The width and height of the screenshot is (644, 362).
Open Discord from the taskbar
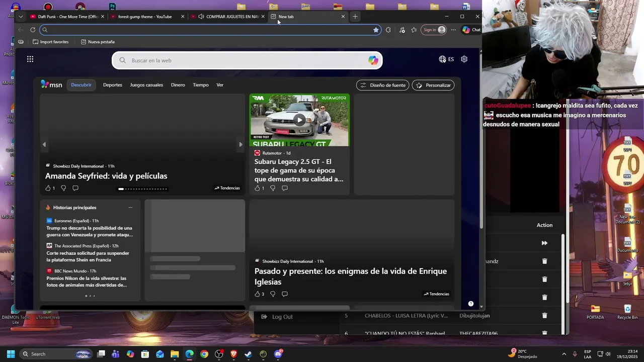pos(278,354)
